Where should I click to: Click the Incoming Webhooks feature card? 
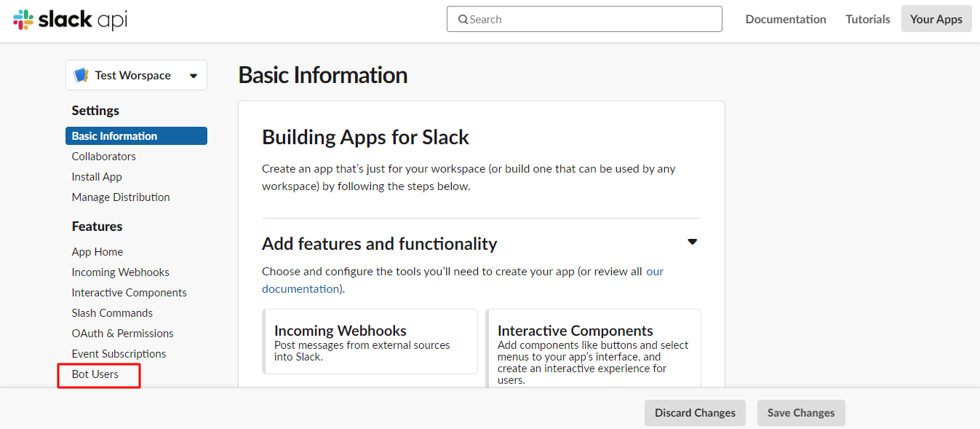tap(370, 341)
